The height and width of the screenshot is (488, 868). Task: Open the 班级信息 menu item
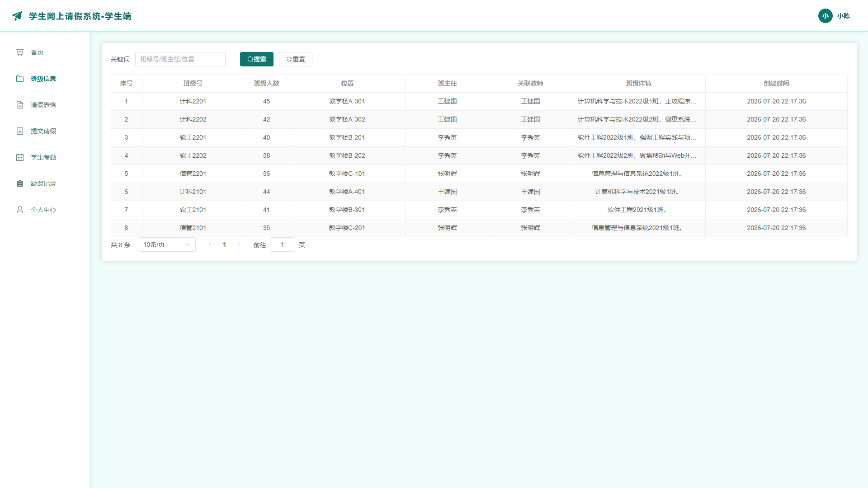point(45,79)
